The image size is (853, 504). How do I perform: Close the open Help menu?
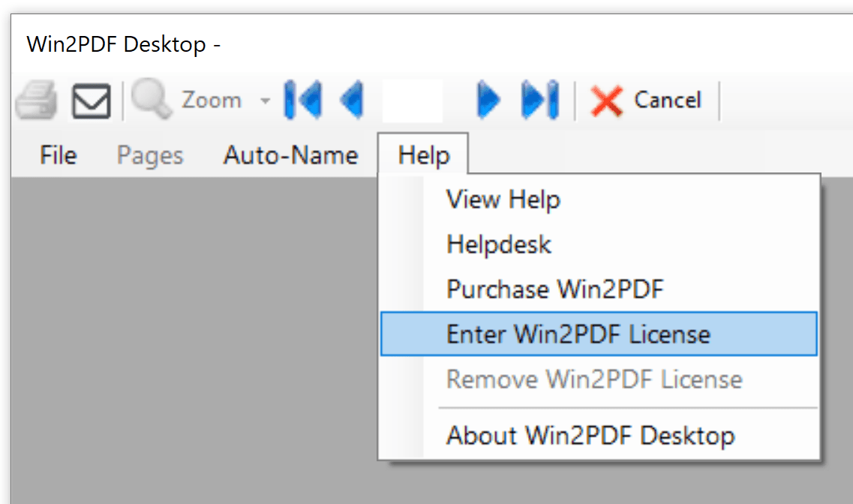423,155
